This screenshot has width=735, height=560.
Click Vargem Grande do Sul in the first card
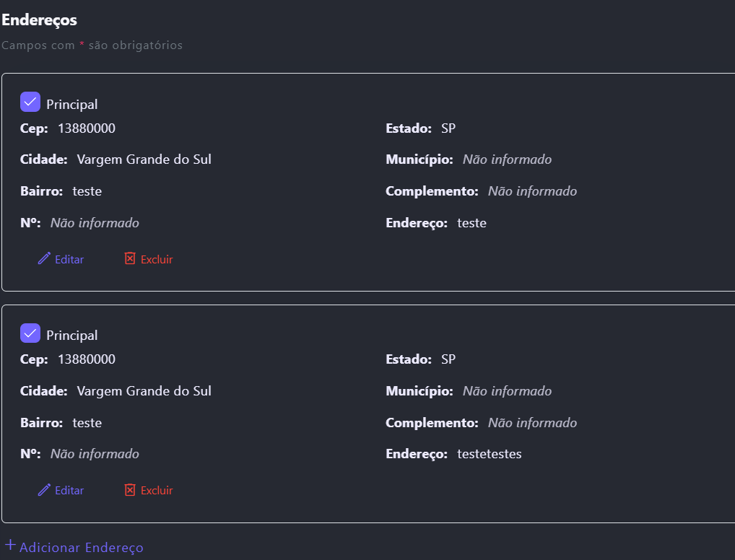tap(144, 159)
